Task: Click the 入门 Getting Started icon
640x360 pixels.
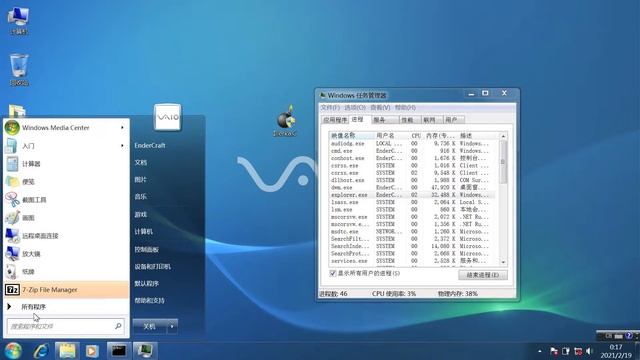Action: pos(12,146)
